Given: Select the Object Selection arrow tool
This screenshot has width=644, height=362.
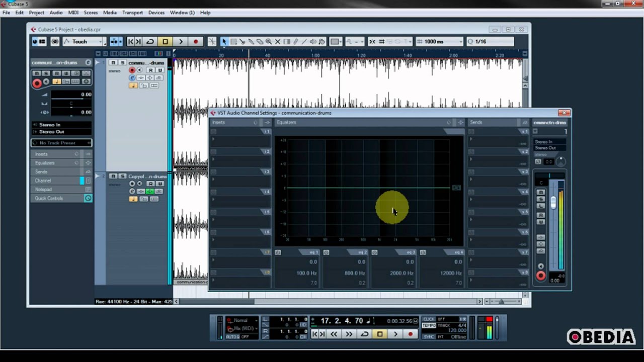Looking at the screenshot, I should 224,42.
